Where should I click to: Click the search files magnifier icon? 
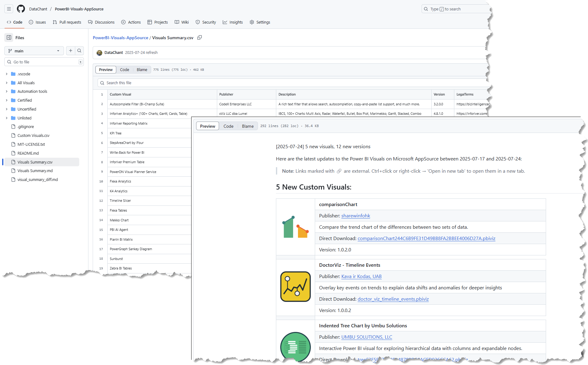point(79,51)
